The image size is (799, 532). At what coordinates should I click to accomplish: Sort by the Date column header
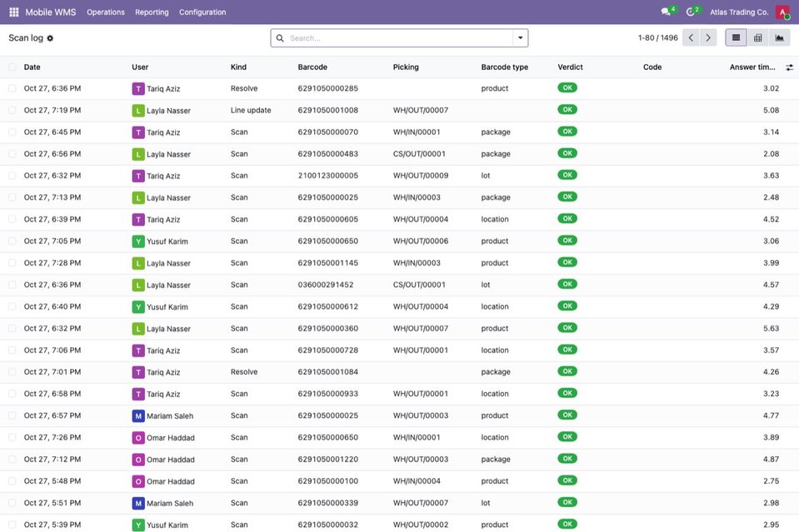(x=32, y=67)
